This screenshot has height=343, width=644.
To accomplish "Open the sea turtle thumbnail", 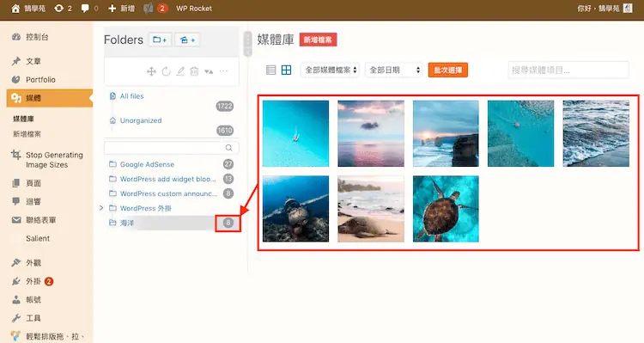I will click(446, 209).
